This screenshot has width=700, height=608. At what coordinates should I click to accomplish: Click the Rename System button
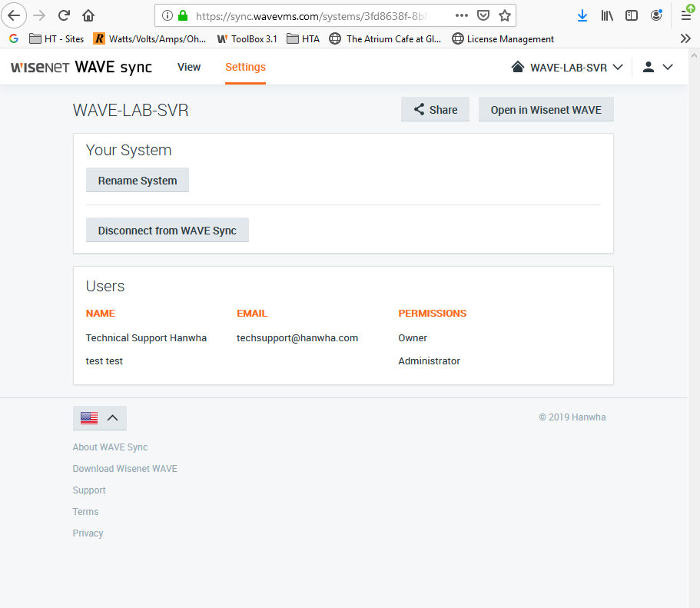point(138,180)
